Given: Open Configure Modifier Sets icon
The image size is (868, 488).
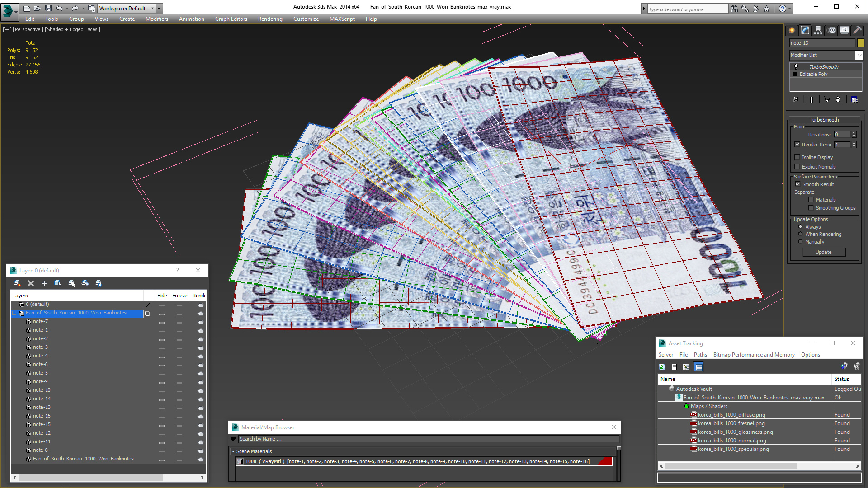Looking at the screenshot, I should click(854, 99).
